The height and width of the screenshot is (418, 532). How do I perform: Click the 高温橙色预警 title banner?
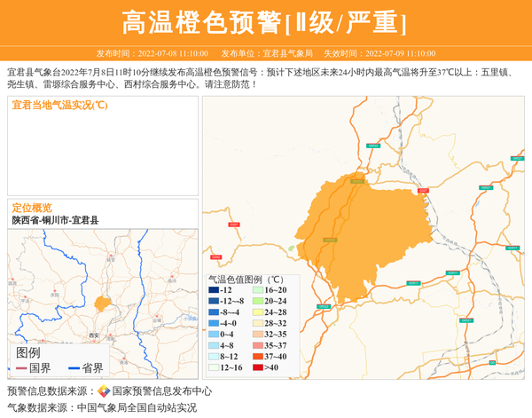[265, 22]
